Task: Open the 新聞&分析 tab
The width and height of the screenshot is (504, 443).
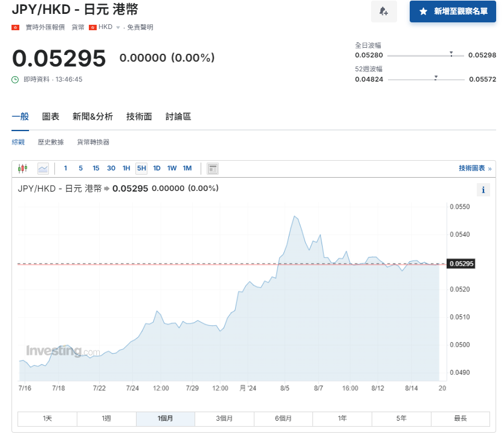Action: point(91,117)
